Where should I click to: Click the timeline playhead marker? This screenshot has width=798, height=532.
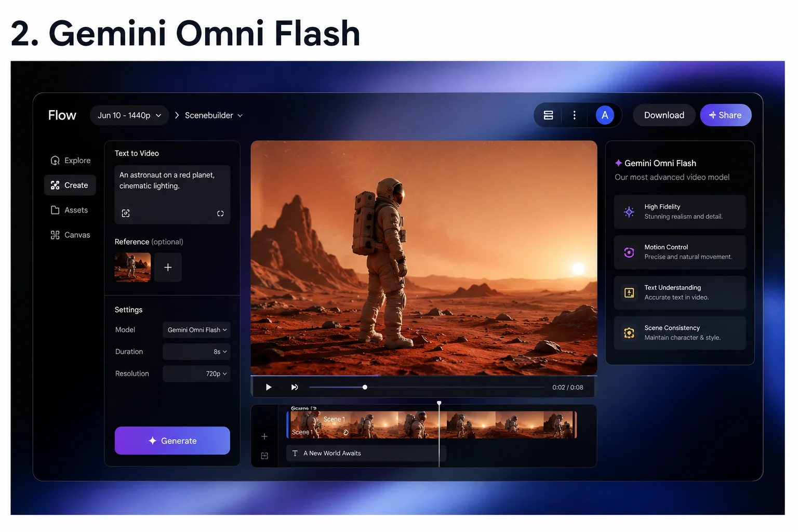pyautogui.click(x=439, y=403)
